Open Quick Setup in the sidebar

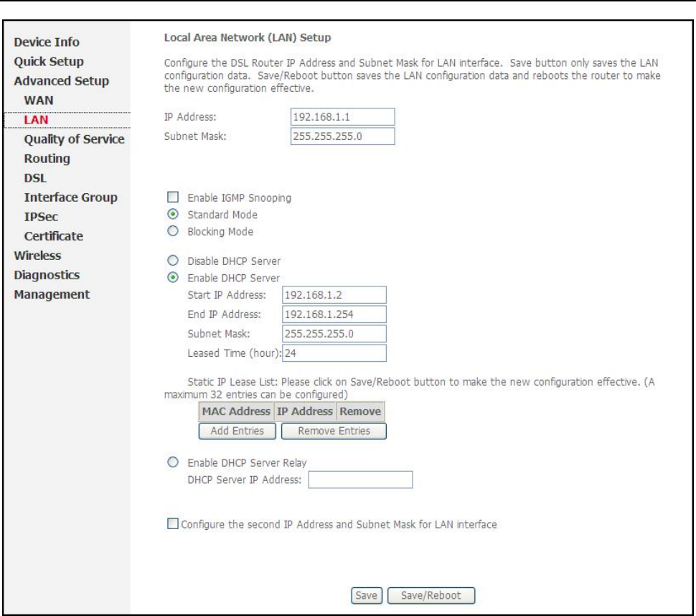click(x=49, y=62)
